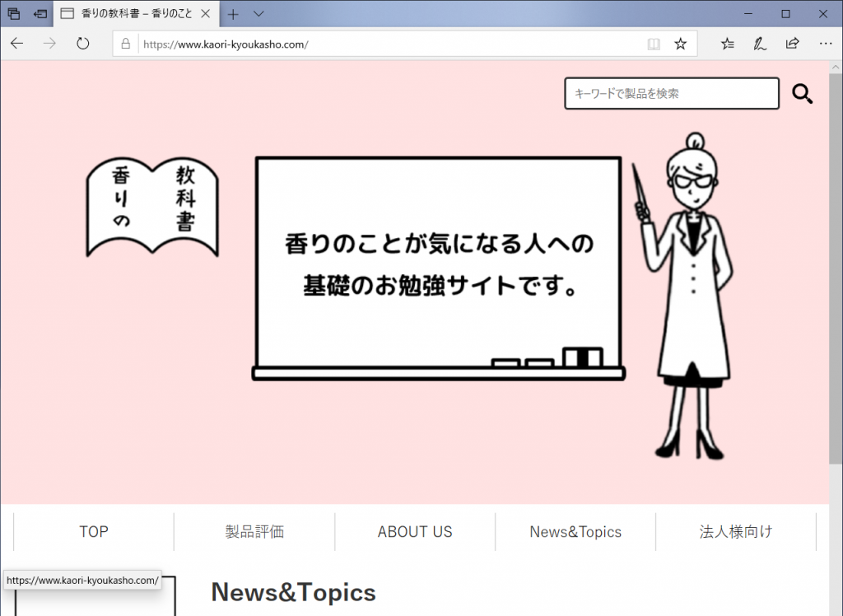Maximize the browser window

(785, 14)
